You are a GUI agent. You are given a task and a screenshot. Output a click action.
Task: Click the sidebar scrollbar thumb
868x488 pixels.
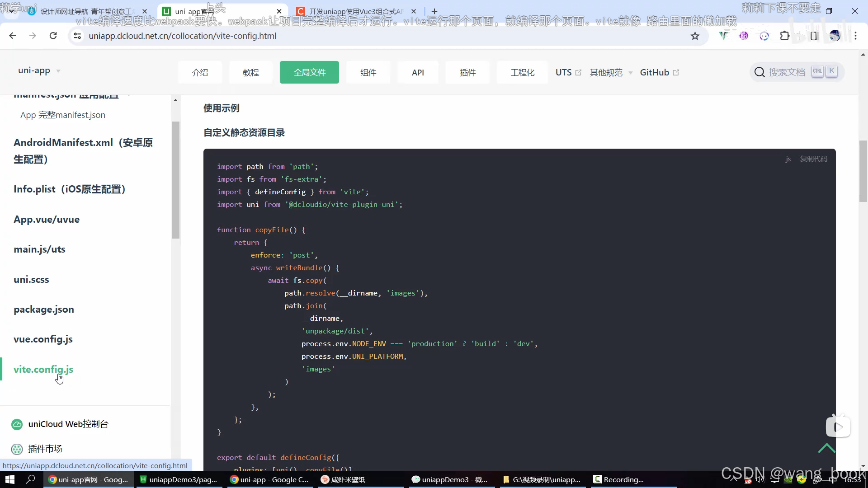(x=175, y=180)
